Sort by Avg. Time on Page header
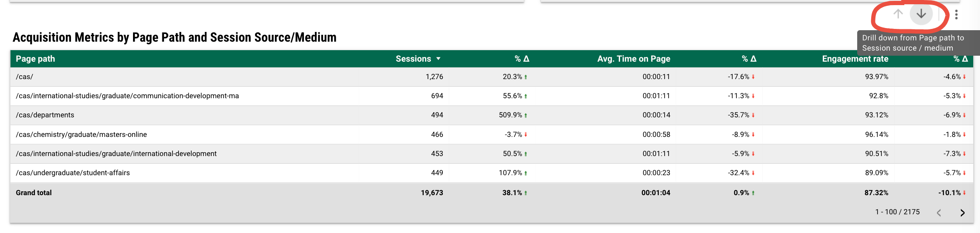The width and height of the screenshot is (980, 233). click(633, 59)
